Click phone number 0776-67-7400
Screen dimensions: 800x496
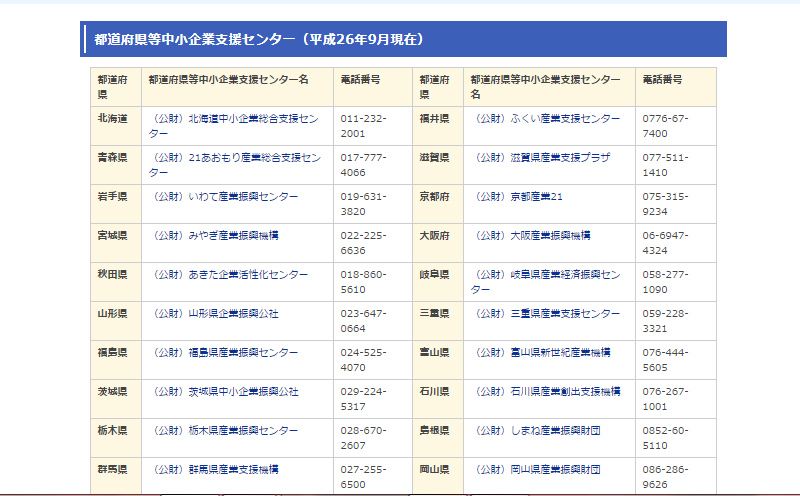pos(665,126)
